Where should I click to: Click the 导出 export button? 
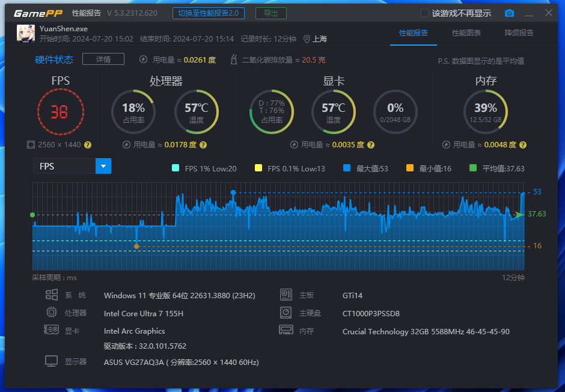270,13
